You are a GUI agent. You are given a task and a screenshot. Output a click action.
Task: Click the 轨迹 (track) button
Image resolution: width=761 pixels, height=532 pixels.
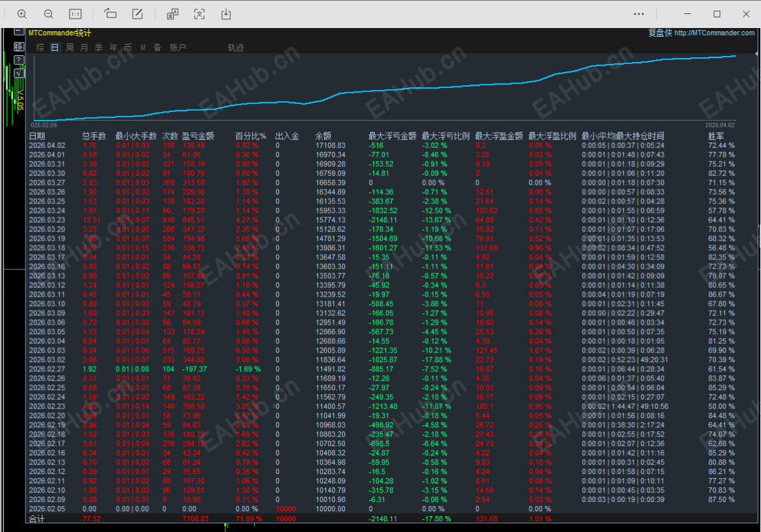coord(235,48)
